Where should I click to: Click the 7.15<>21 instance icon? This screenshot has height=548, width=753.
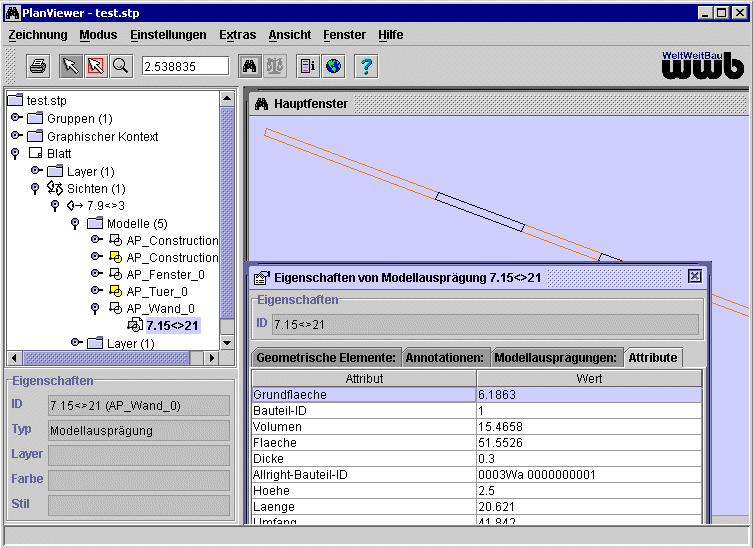pyautogui.click(x=135, y=325)
